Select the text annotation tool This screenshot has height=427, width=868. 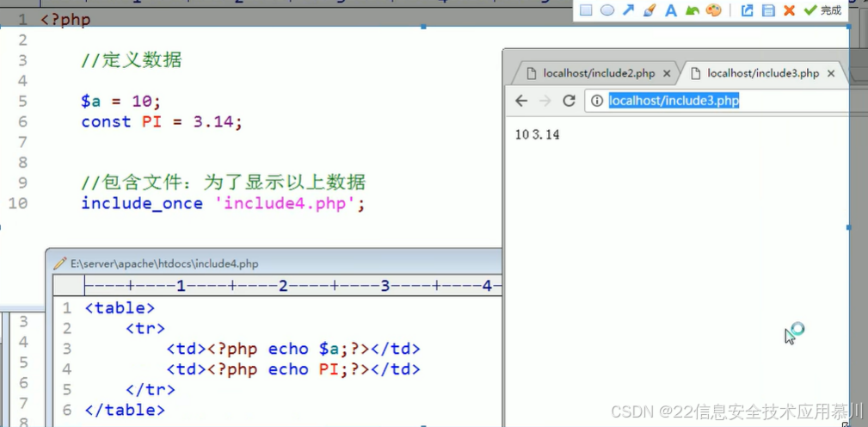(671, 10)
